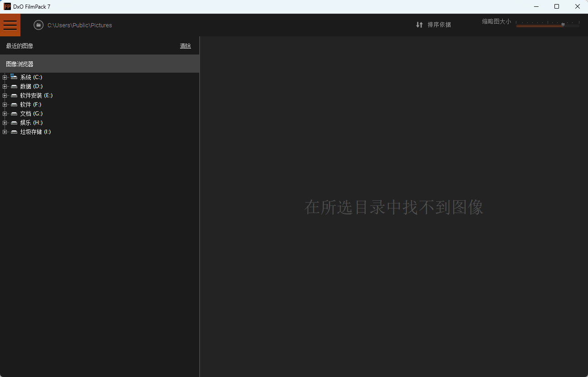The height and width of the screenshot is (377, 588).
Task: Click the 缩略图大小 label
Action: click(496, 21)
